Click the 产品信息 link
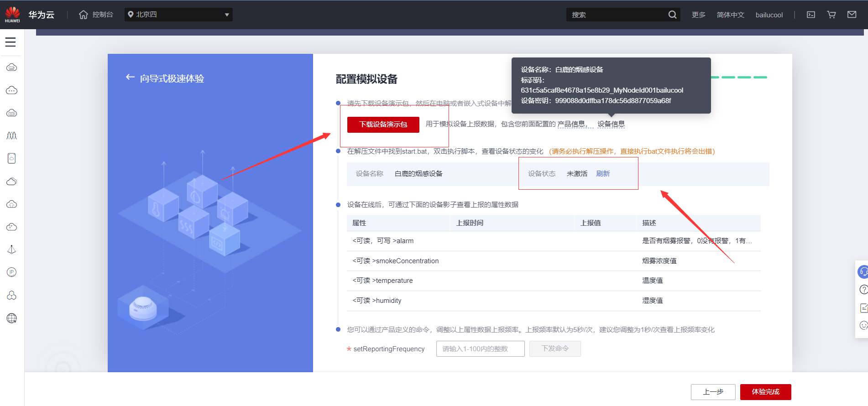 coord(571,124)
